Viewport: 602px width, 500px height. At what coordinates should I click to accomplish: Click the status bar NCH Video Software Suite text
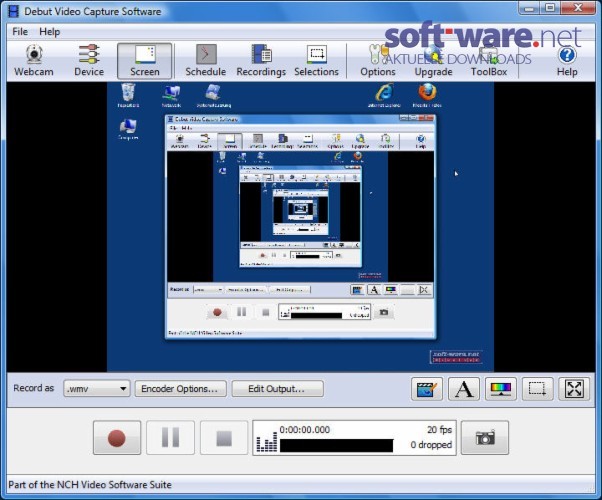(90, 485)
